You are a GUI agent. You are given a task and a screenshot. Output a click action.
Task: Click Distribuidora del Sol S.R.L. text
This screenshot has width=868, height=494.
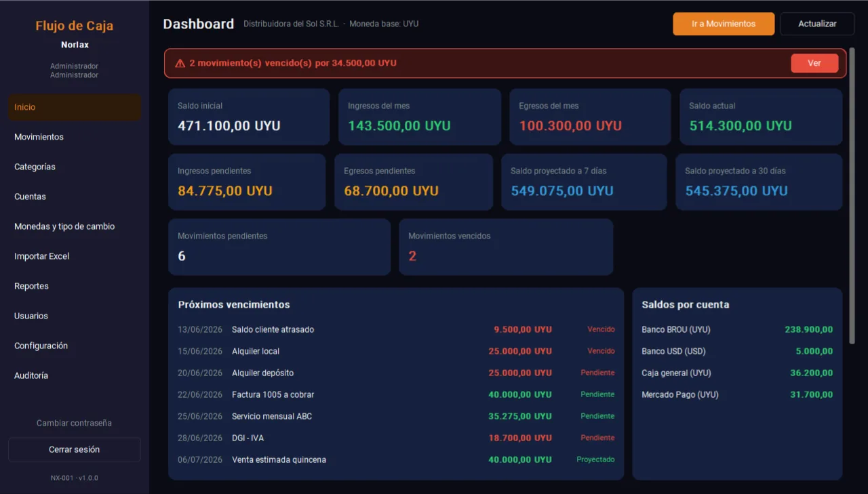(x=292, y=24)
